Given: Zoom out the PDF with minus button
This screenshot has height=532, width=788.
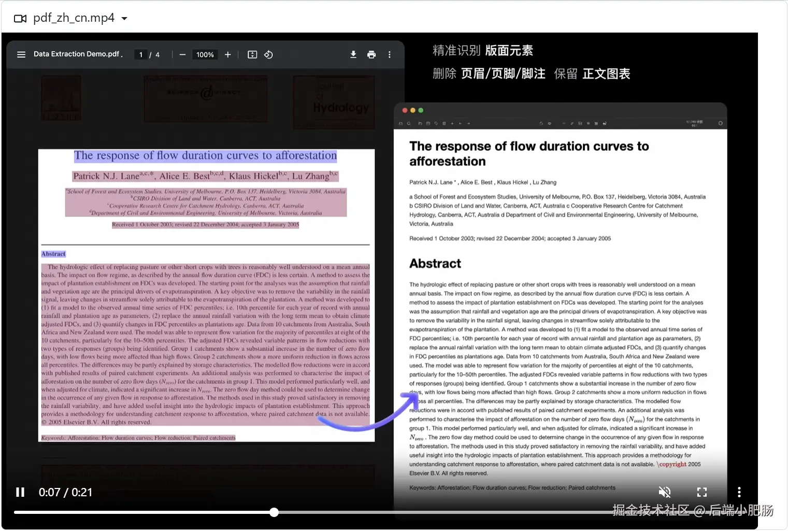Looking at the screenshot, I should pyautogui.click(x=182, y=54).
